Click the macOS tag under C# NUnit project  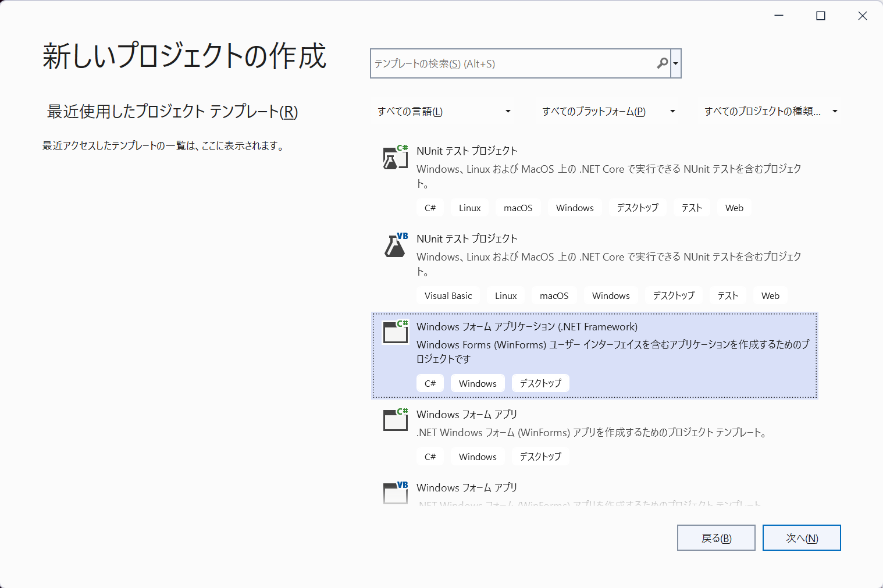point(518,208)
